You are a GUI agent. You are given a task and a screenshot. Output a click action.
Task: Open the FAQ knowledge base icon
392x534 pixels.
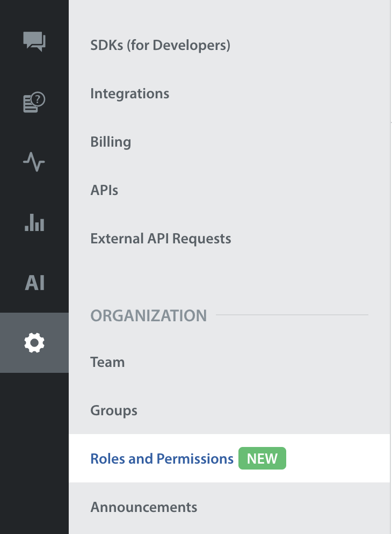[34, 102]
